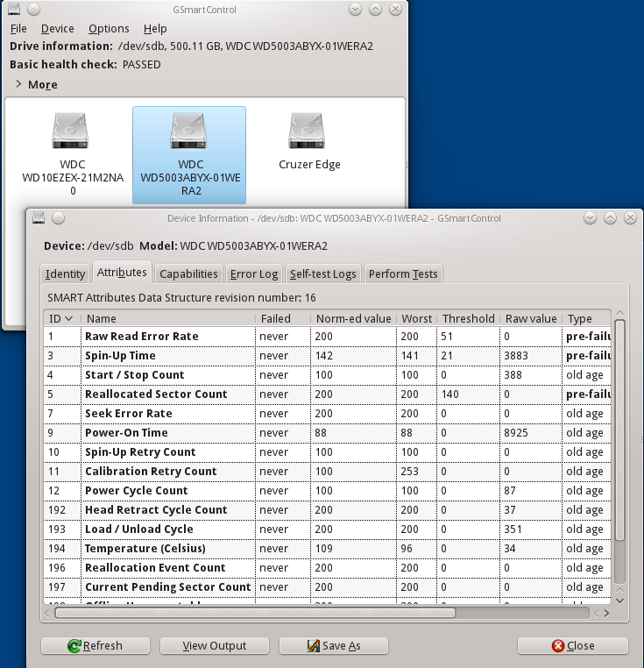The image size is (644, 668).
Task: Sort by the Norm-ed value column header
Action: pyautogui.click(x=353, y=319)
